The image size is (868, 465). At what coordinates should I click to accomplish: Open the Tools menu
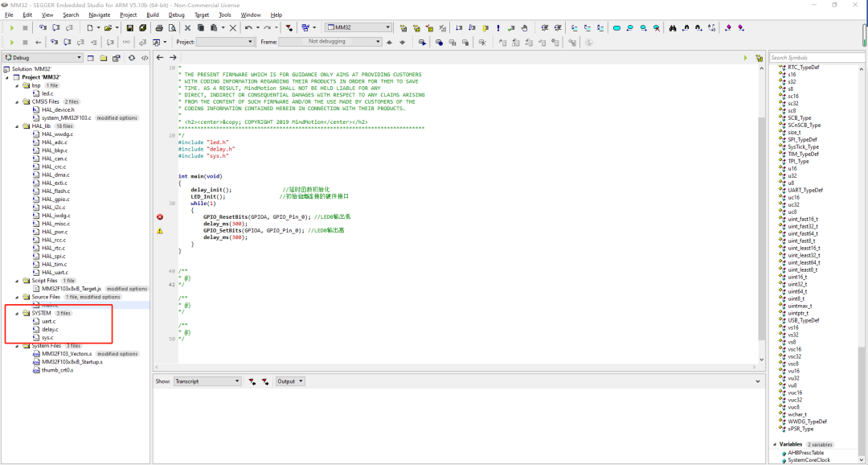pyautogui.click(x=225, y=15)
